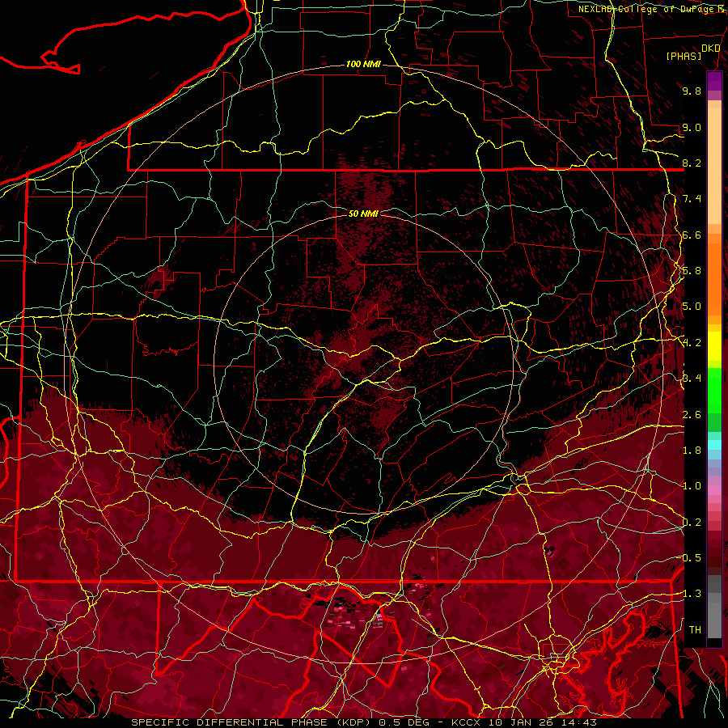Click the 9.0 value on color scale
728x728 pixels.
point(692,127)
